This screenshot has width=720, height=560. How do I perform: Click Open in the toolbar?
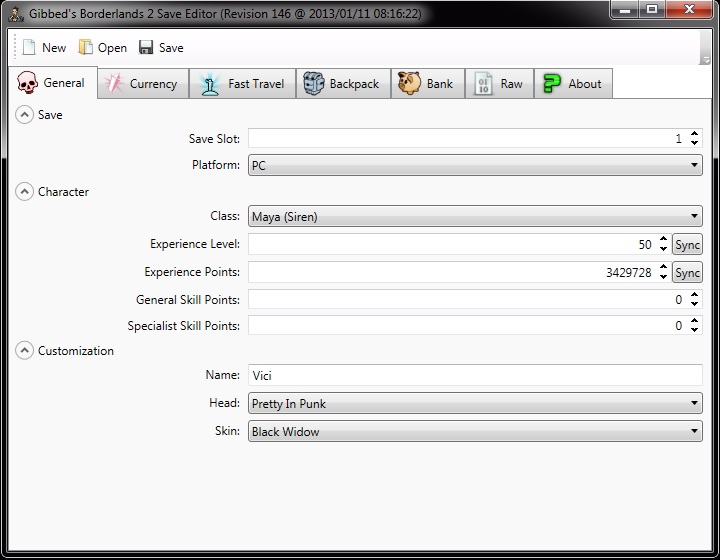[x=103, y=47]
